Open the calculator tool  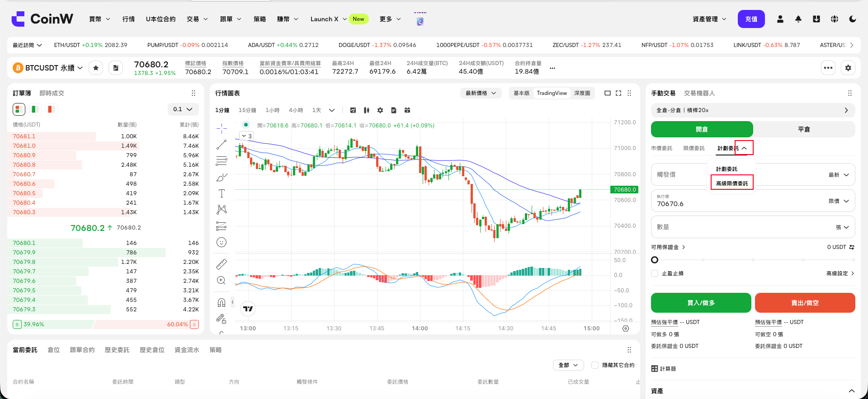[x=664, y=369]
